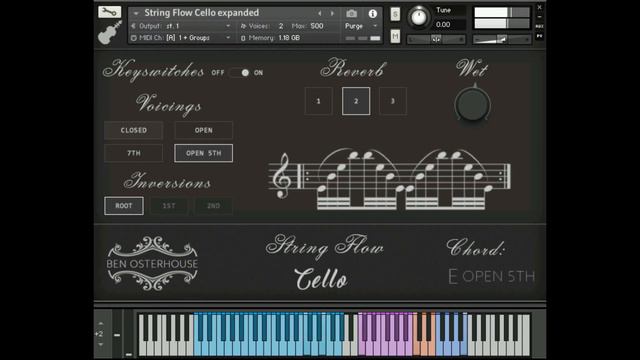Select the 7TH voicing
Screen dimensions: 640x360
pyautogui.click(x=133, y=153)
